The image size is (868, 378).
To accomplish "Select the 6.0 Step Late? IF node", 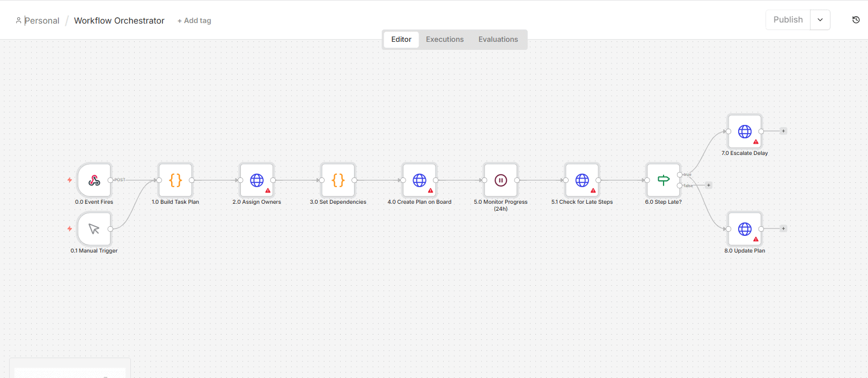I will point(664,180).
